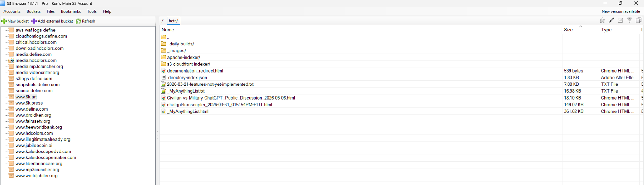644x185 pixels.
Task: Click text file icon of _MyAnythingList.txt
Action: [164, 91]
